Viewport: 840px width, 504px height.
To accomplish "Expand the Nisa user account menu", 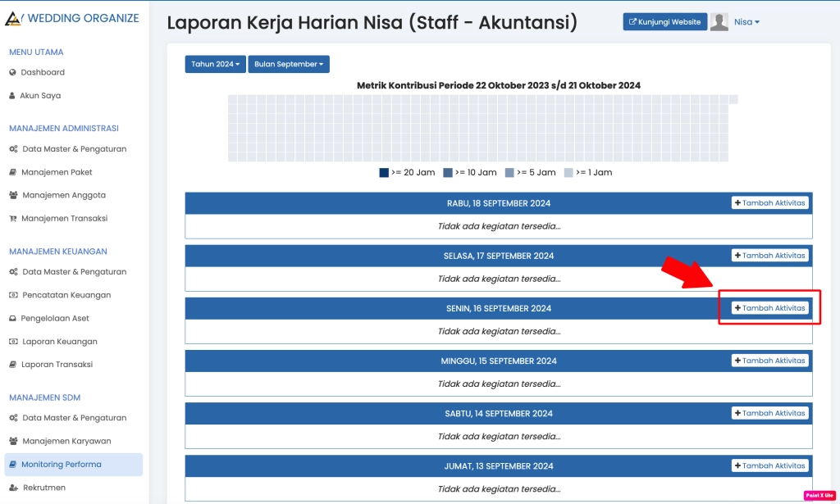I will tap(746, 22).
